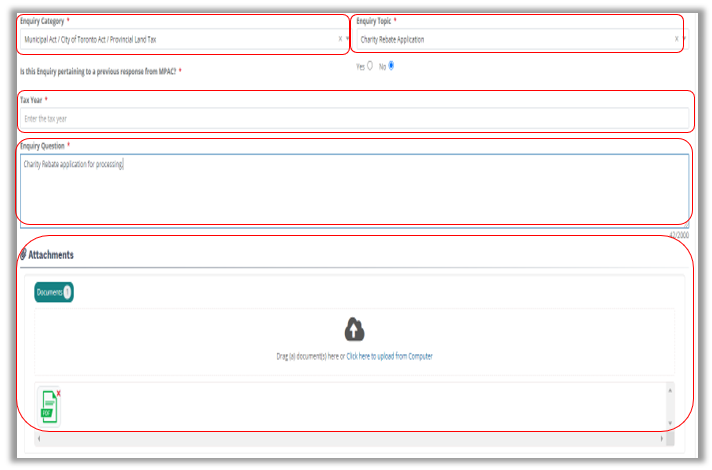Open the Documents tab
Image resolution: width=712 pixels, height=470 pixels.
coord(49,292)
